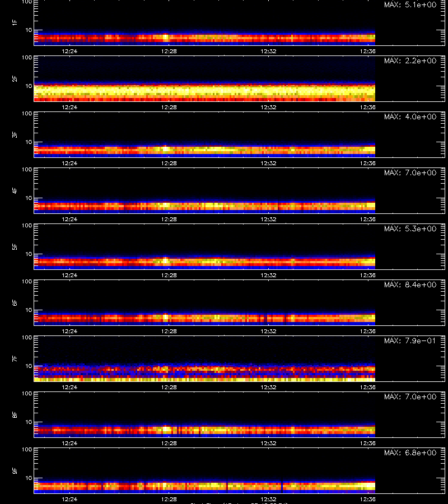Click the 10 y-axis label of panel 4F
The image size is (448, 504).
pyautogui.click(x=29, y=198)
